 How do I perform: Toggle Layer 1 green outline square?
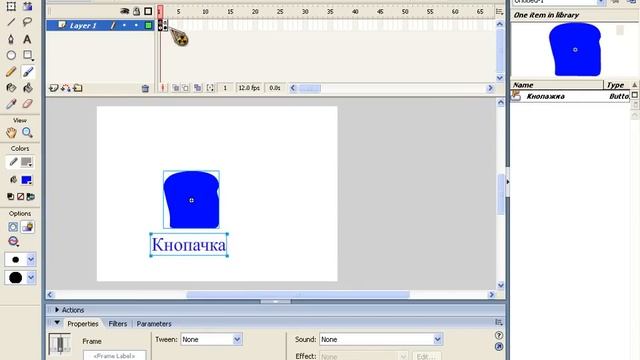[149, 25]
